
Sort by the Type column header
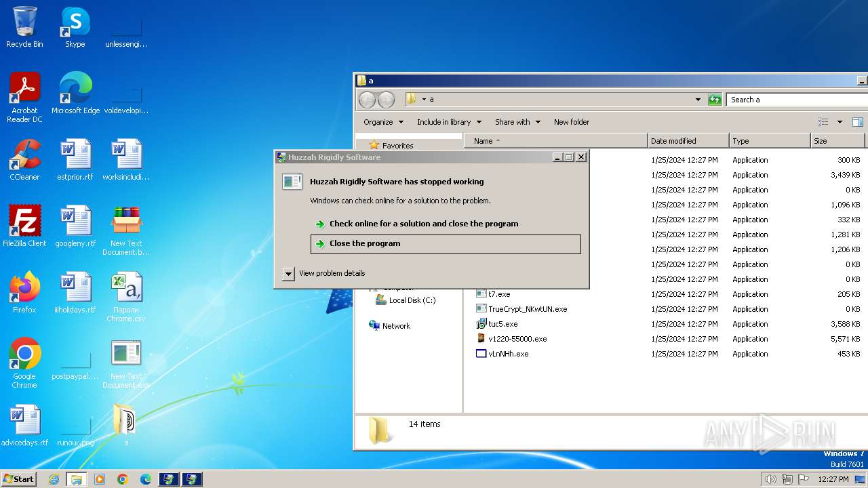coord(770,141)
